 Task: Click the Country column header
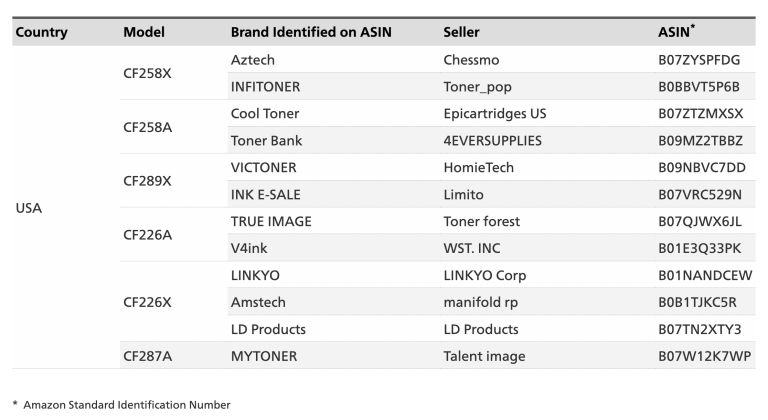pyautogui.click(x=41, y=32)
